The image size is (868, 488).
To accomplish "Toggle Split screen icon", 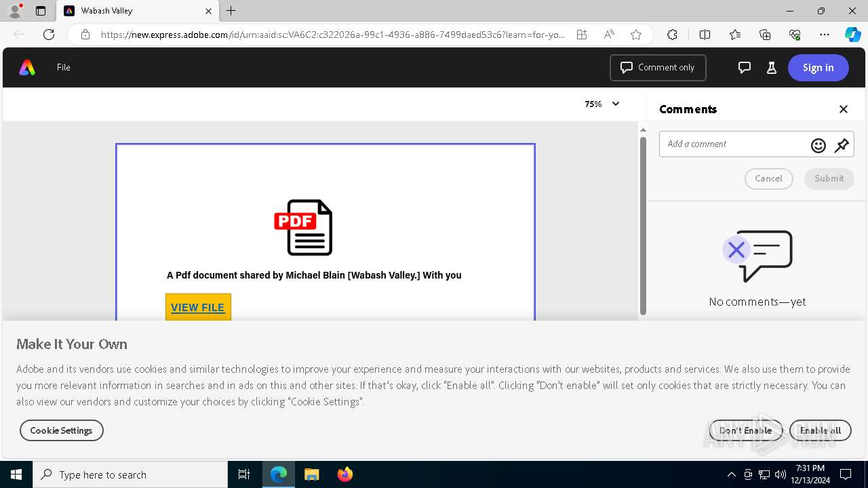I will [705, 35].
